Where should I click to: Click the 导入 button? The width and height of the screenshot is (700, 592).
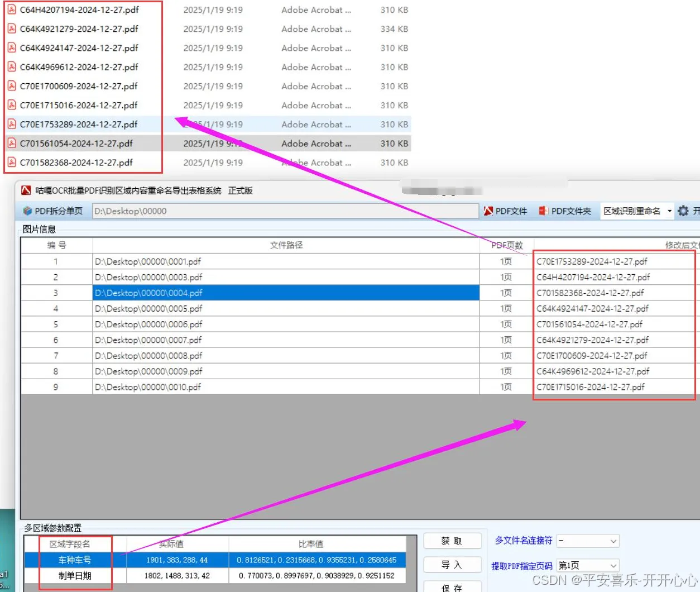click(x=452, y=565)
